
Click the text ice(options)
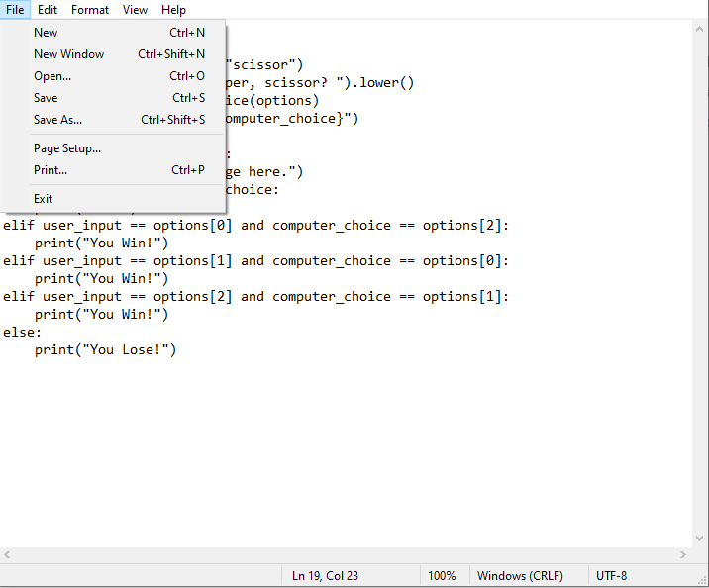coord(272,100)
